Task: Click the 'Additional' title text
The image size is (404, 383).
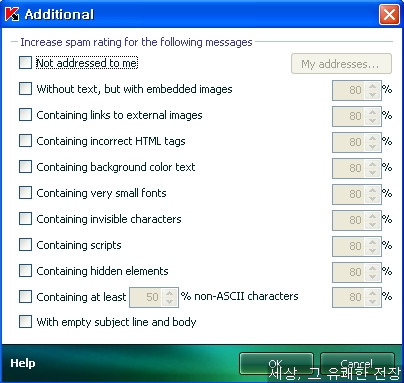Action: click(59, 14)
